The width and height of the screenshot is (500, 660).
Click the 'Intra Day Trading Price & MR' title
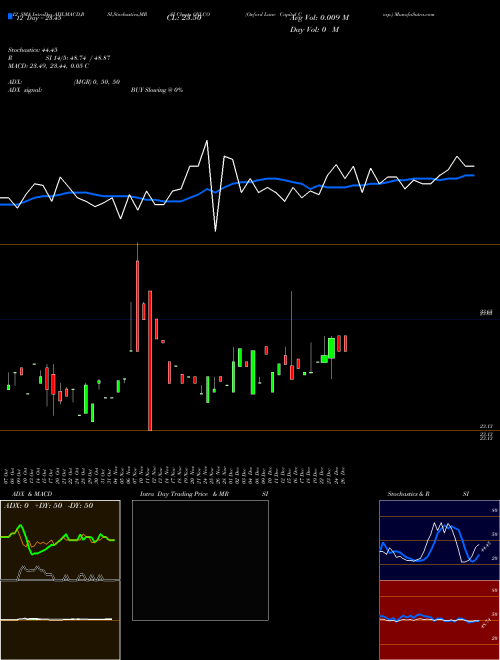(184, 494)
